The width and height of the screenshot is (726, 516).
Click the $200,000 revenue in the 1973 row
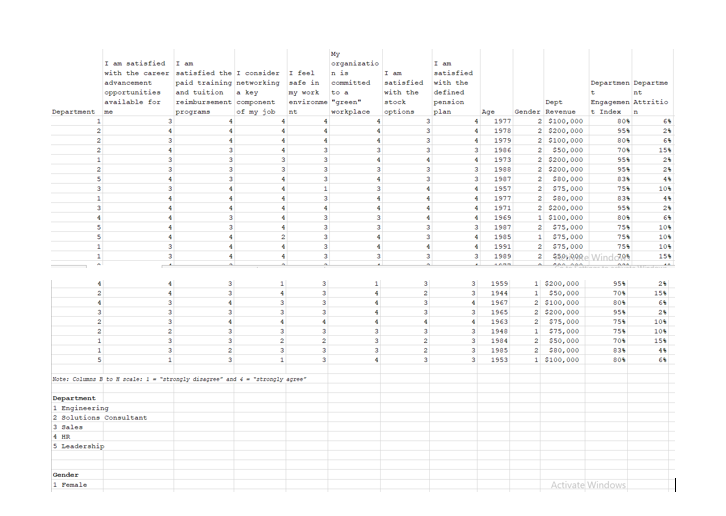pyautogui.click(x=566, y=160)
